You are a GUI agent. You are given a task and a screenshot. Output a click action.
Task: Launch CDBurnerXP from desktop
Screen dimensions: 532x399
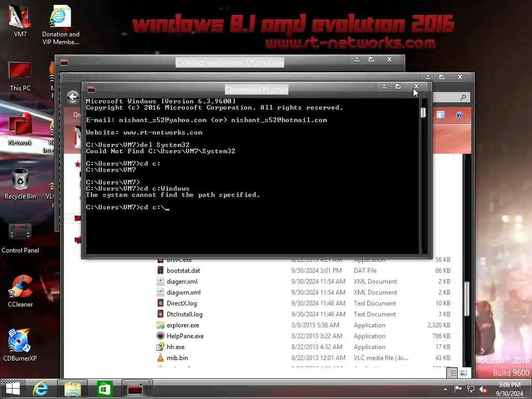click(x=20, y=345)
